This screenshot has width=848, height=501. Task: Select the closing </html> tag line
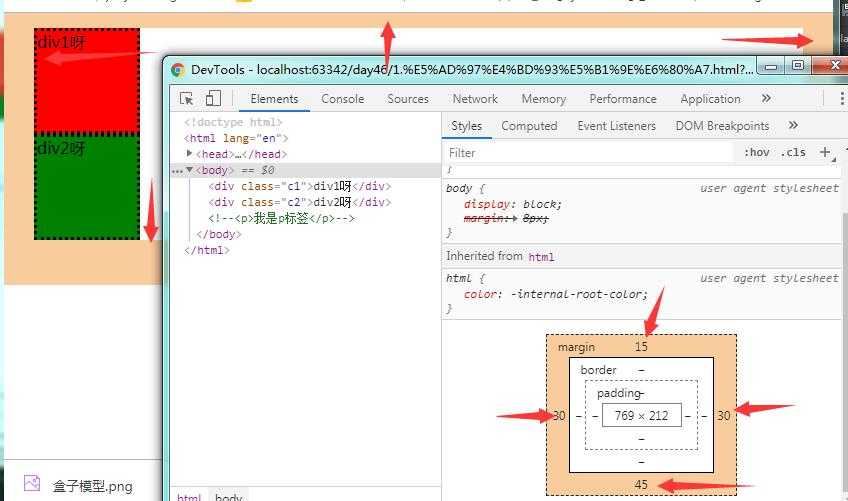[207, 250]
